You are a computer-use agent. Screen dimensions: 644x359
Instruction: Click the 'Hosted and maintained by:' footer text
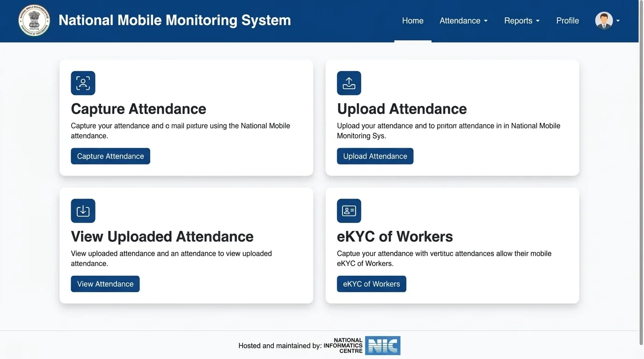pos(280,346)
